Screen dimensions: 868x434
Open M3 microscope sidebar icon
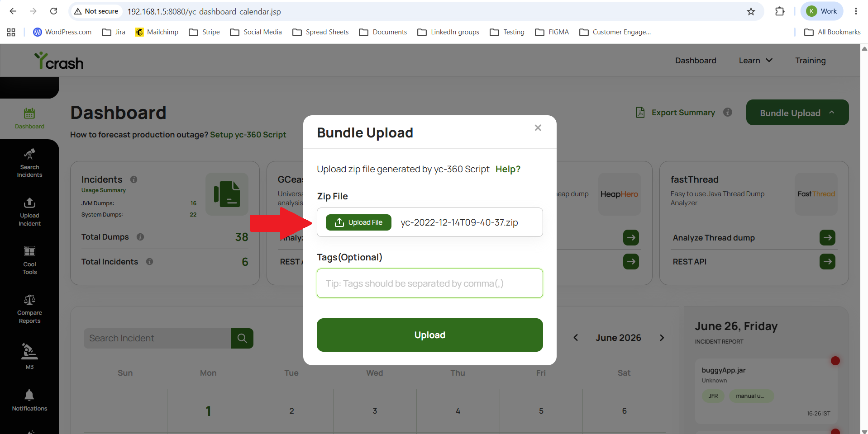pyautogui.click(x=29, y=357)
